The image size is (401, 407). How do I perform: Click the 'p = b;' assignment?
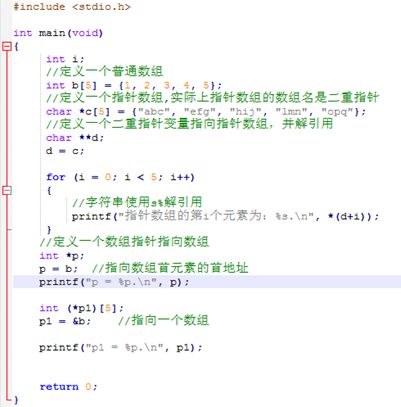tap(58, 269)
